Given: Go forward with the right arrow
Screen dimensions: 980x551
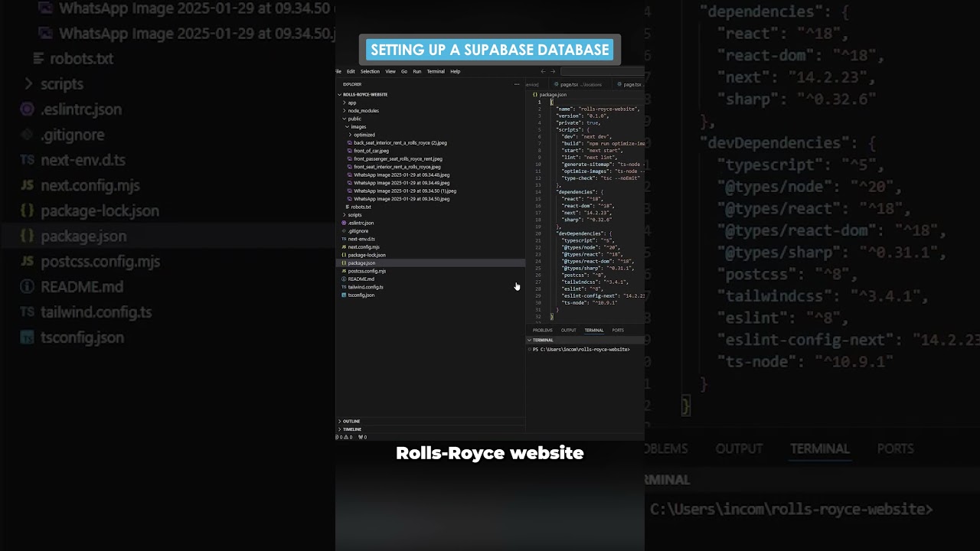Looking at the screenshot, I should (553, 71).
